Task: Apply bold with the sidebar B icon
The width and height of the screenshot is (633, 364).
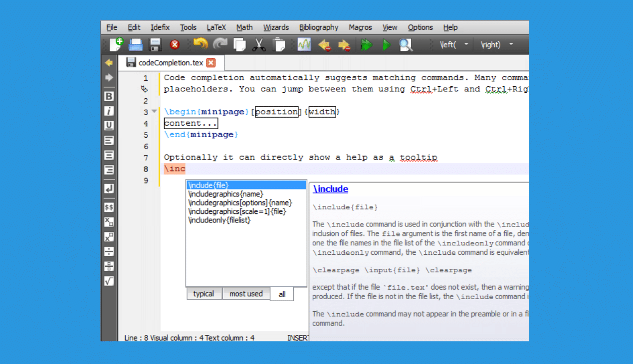Action: pyautogui.click(x=109, y=96)
